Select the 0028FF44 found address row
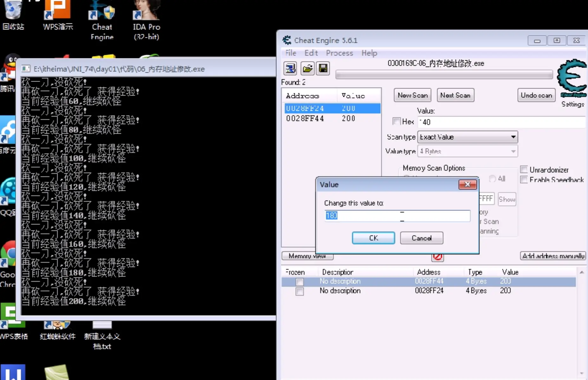 (332, 118)
